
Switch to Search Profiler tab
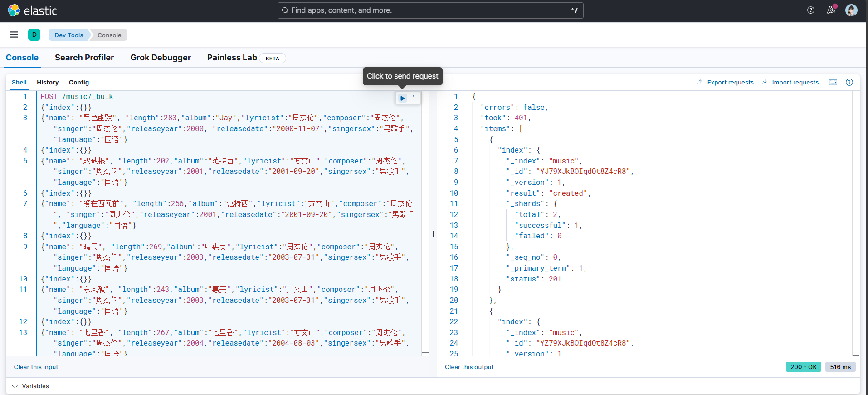84,58
